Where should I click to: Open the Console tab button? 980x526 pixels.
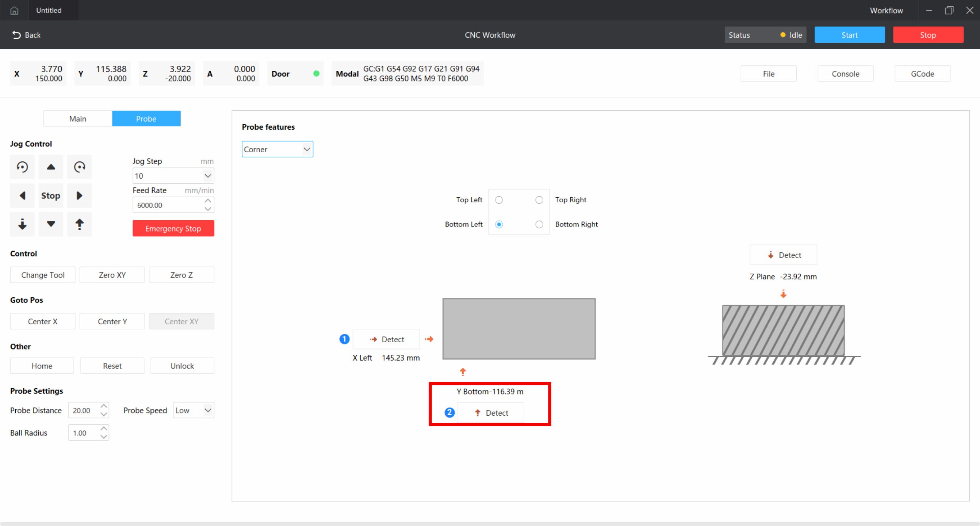[845, 74]
